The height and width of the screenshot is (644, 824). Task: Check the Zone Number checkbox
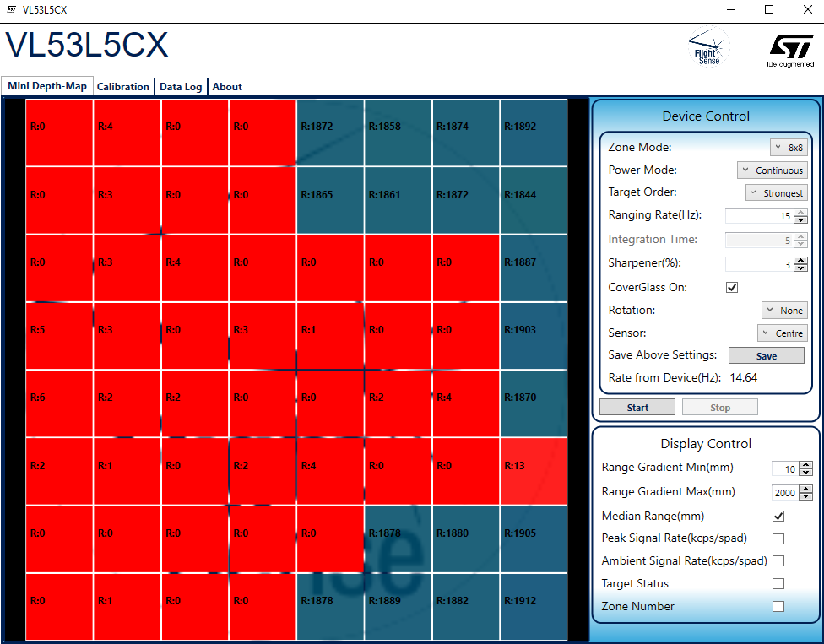pos(778,606)
